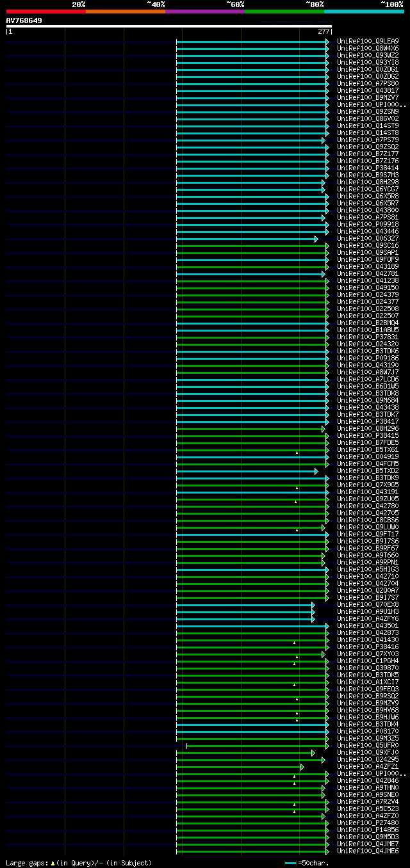This screenshot has height=868, width=410.
Task: Open hit UniRef100_P38417
Action: [x=368, y=422]
